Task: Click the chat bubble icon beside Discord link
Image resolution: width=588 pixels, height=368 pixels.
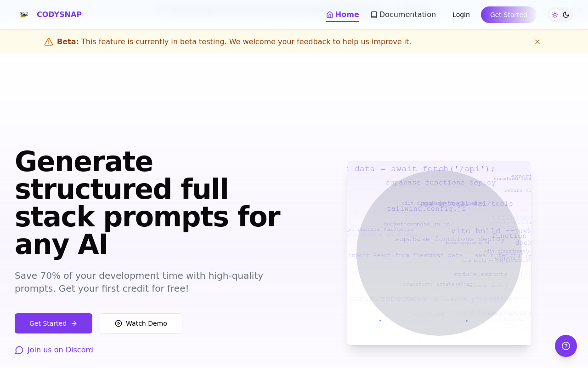Action: click(19, 350)
